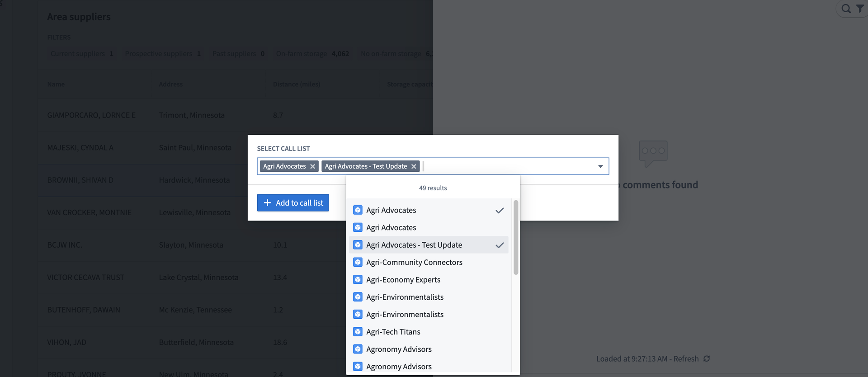This screenshot has height=377, width=868.
Task: Click the Agri-Tech Titans object icon
Action: 358,332
